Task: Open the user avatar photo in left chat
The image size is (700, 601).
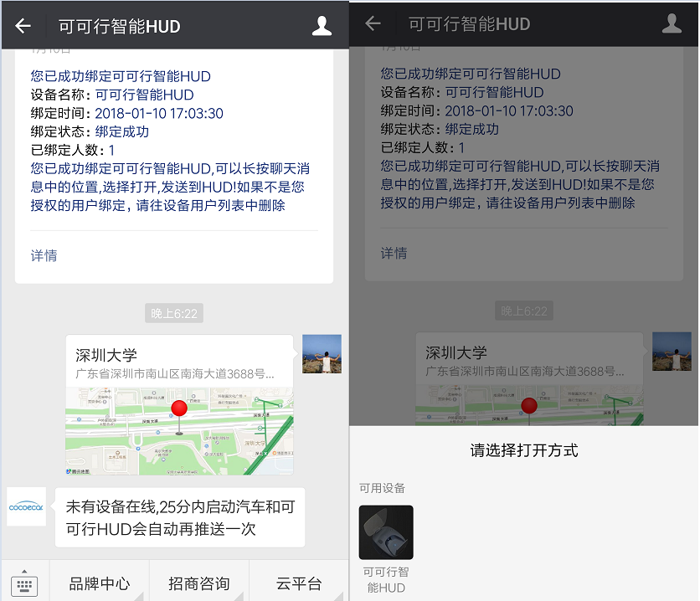Action: (x=322, y=354)
